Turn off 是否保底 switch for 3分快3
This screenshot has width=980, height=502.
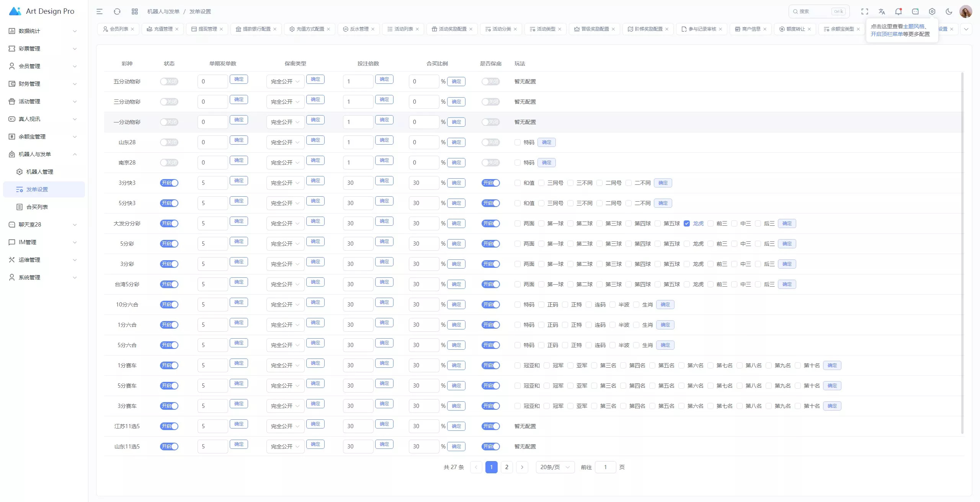pyautogui.click(x=490, y=183)
